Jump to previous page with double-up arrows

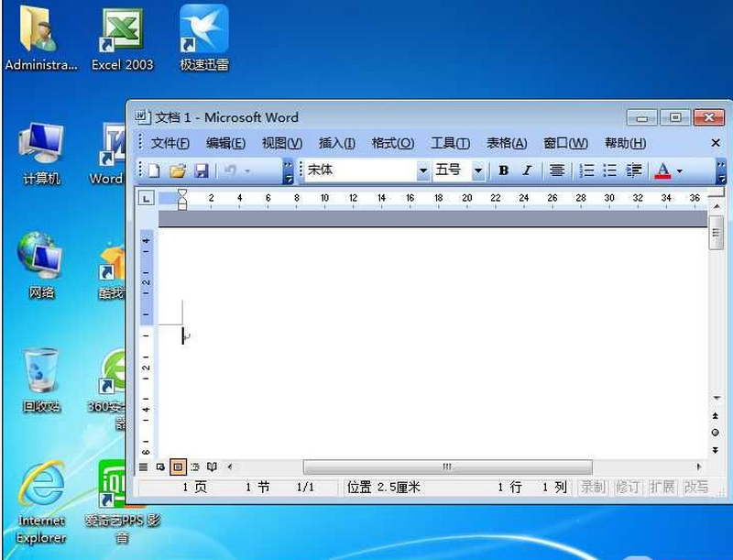pos(716,415)
